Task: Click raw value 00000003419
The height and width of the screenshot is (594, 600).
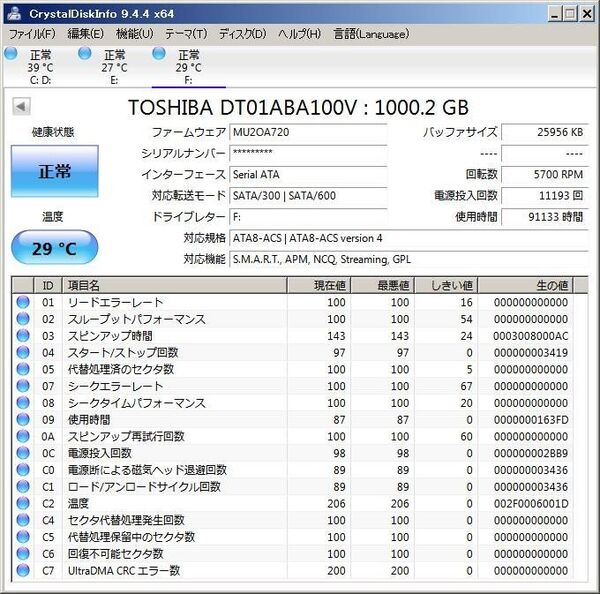Action: (x=531, y=353)
